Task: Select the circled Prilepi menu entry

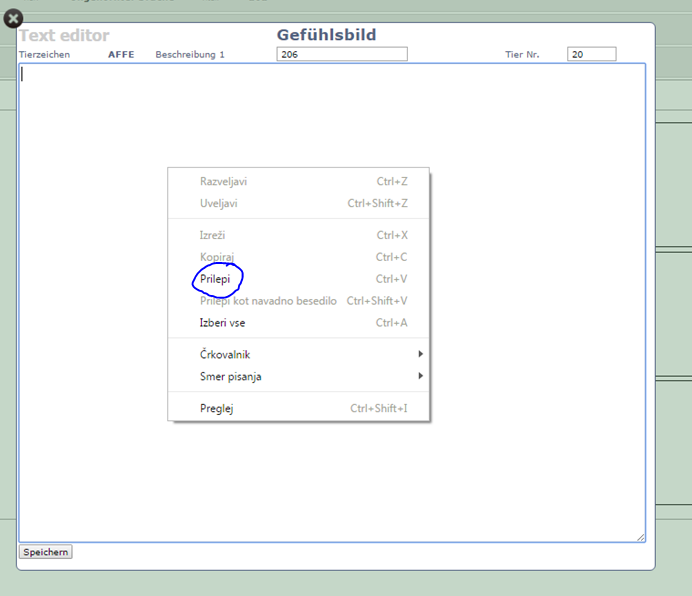Action: pyautogui.click(x=215, y=279)
